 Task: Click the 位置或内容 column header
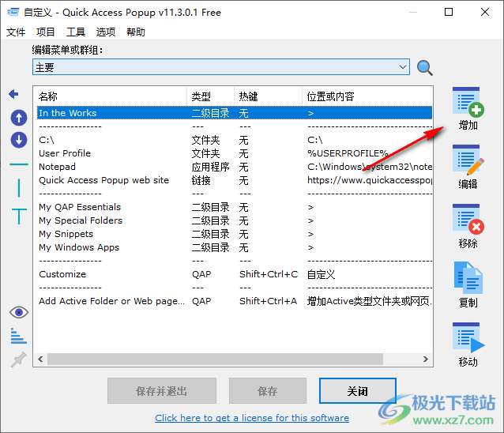tap(367, 96)
